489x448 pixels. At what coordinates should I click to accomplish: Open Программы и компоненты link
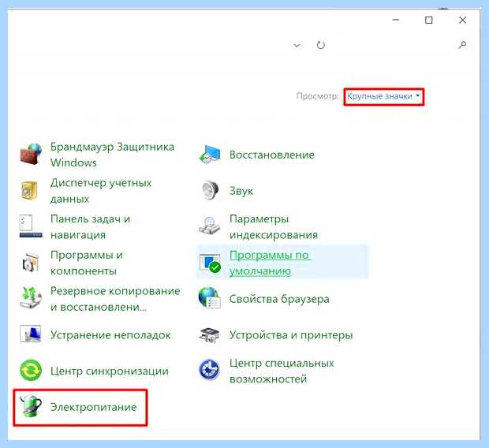(x=87, y=263)
